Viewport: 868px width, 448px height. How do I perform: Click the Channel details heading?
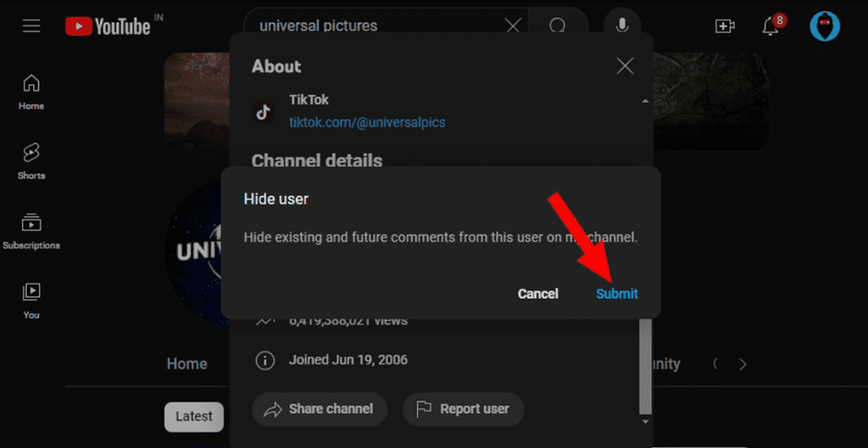tap(317, 161)
